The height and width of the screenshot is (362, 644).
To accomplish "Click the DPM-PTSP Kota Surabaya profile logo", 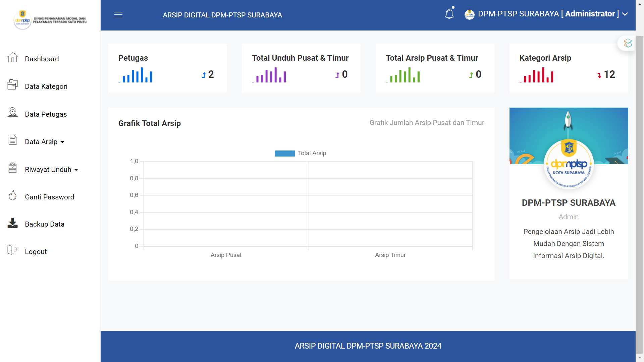I will (569, 164).
